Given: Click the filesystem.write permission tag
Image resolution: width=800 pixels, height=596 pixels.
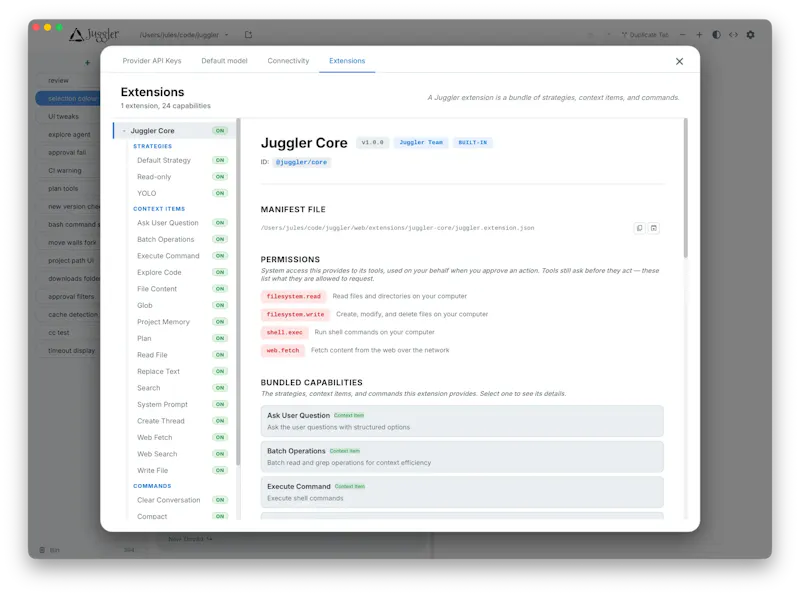Looking at the screenshot, I should pyautogui.click(x=295, y=314).
